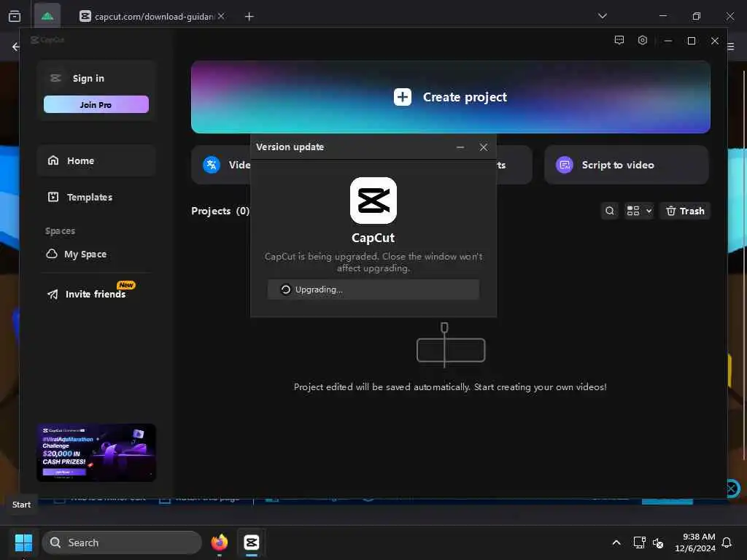
Task: Show hidden system tray icons
Action: (616, 542)
